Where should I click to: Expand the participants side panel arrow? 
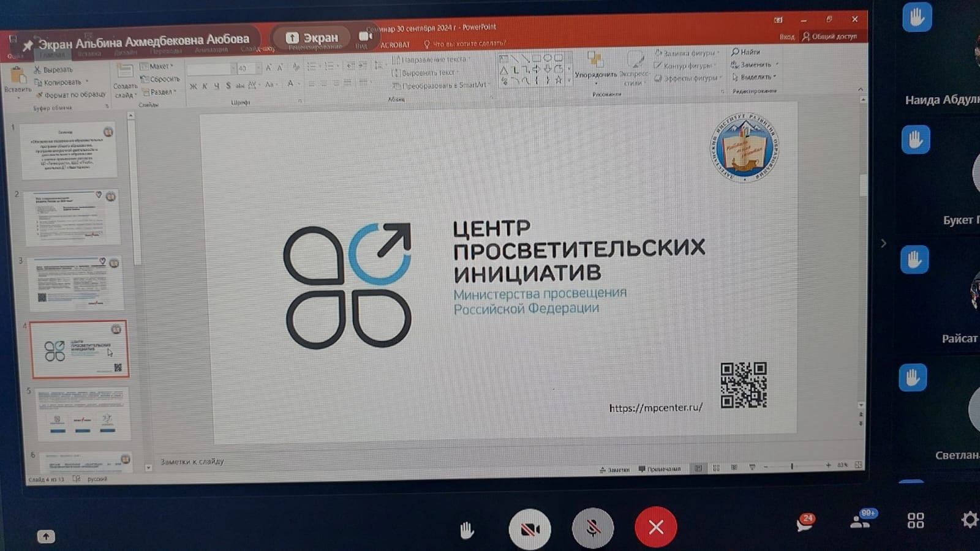[883, 243]
